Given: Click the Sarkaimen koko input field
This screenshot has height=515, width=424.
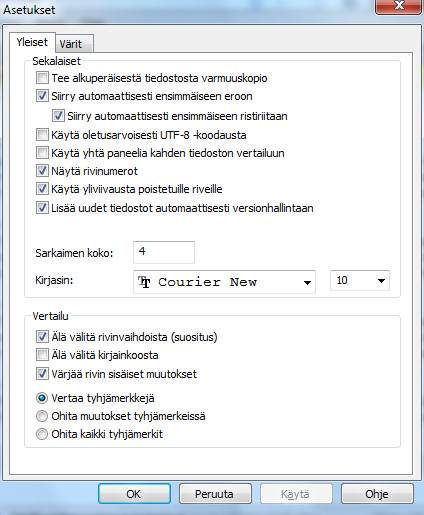Looking at the screenshot, I should pyautogui.click(x=164, y=252).
